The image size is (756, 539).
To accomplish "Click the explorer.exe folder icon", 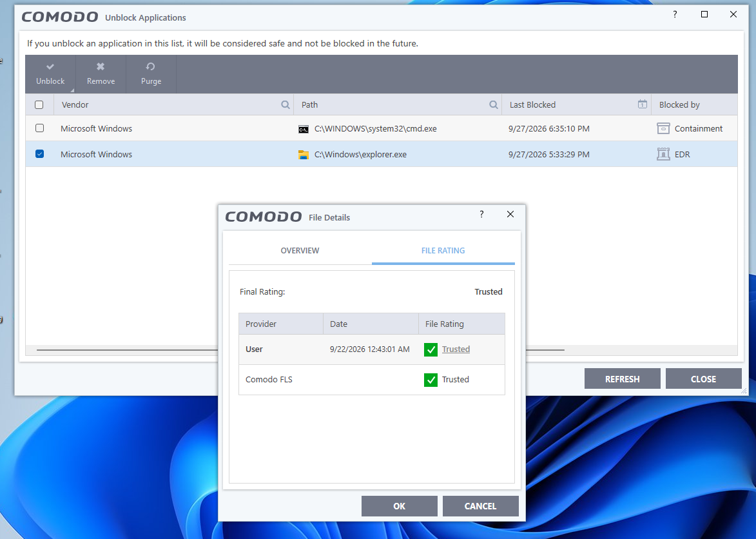I will point(304,155).
